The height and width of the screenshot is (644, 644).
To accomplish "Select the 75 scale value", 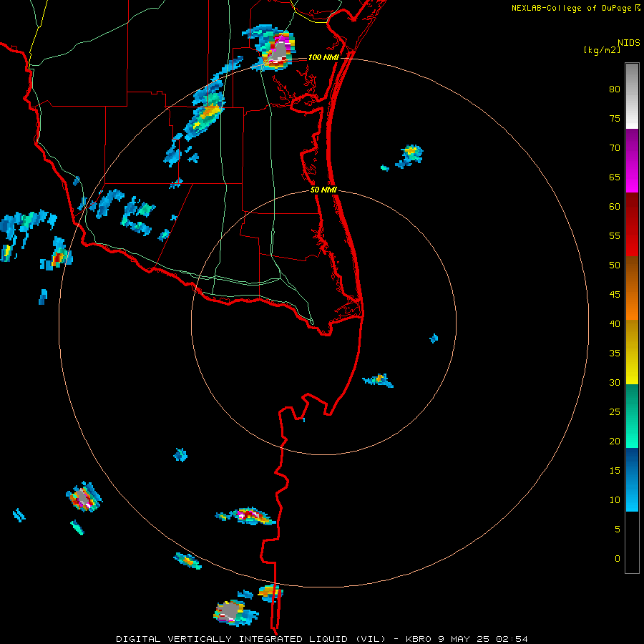I will tap(615, 118).
